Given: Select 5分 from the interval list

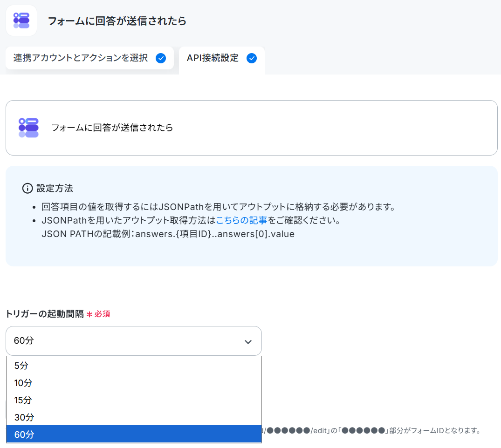Looking at the screenshot, I should tap(134, 366).
